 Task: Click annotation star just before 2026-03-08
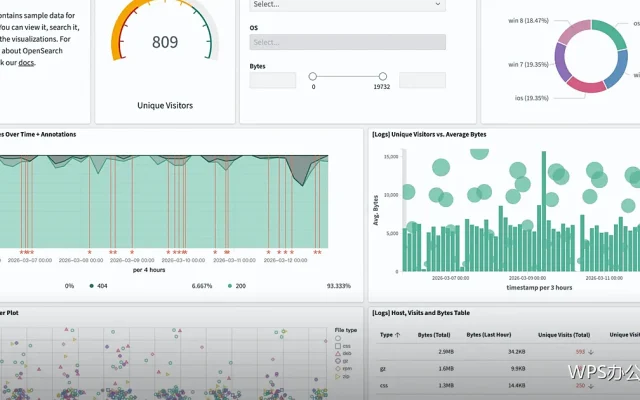click(x=89, y=252)
